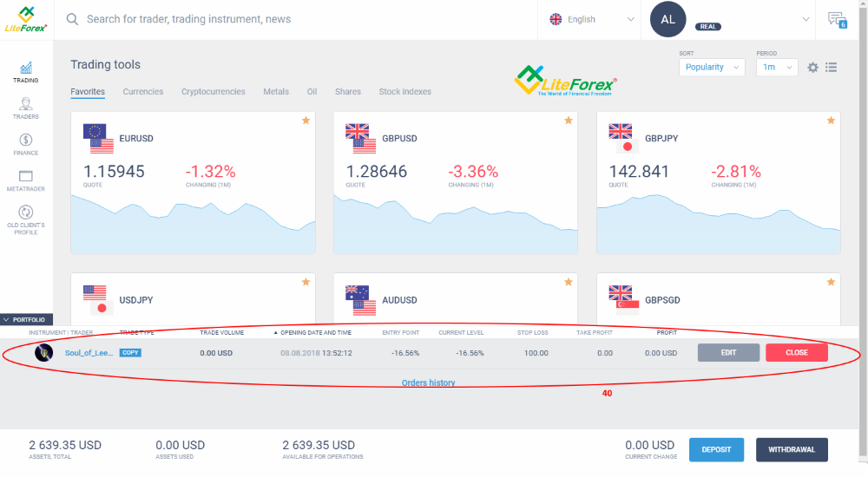Click total assets 2 639.35 USD
This screenshot has height=477, width=868.
(65, 446)
